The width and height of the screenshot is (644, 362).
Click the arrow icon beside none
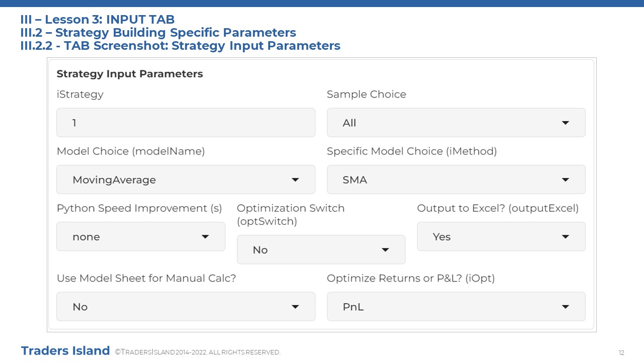(x=205, y=236)
